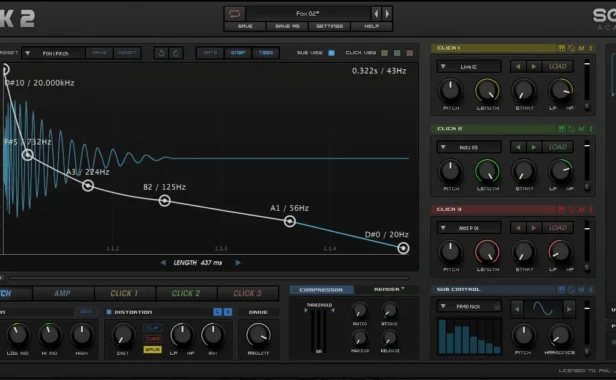
Task: Open the Help button
Action: click(371, 26)
